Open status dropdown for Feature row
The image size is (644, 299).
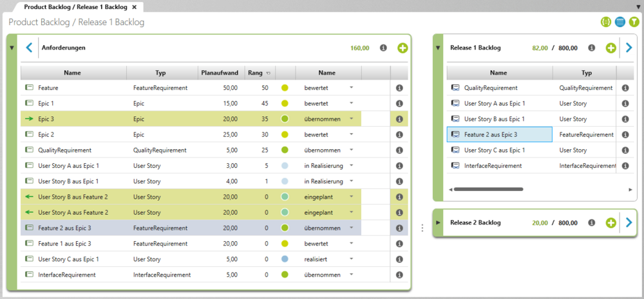click(352, 87)
